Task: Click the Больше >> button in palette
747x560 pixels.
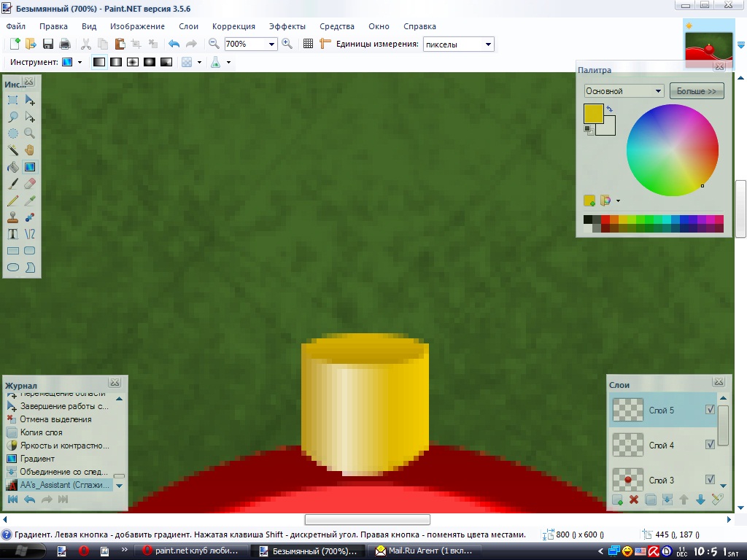Action: (697, 91)
